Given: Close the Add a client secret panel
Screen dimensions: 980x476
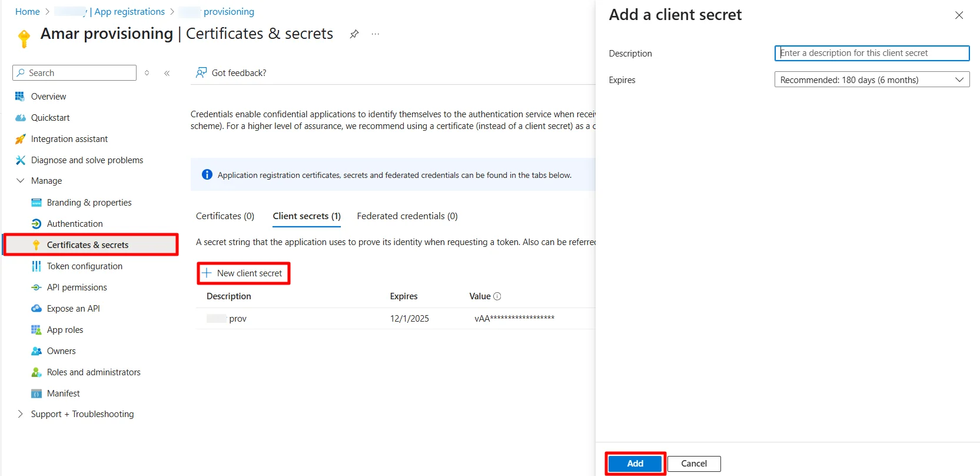Looking at the screenshot, I should 959,15.
